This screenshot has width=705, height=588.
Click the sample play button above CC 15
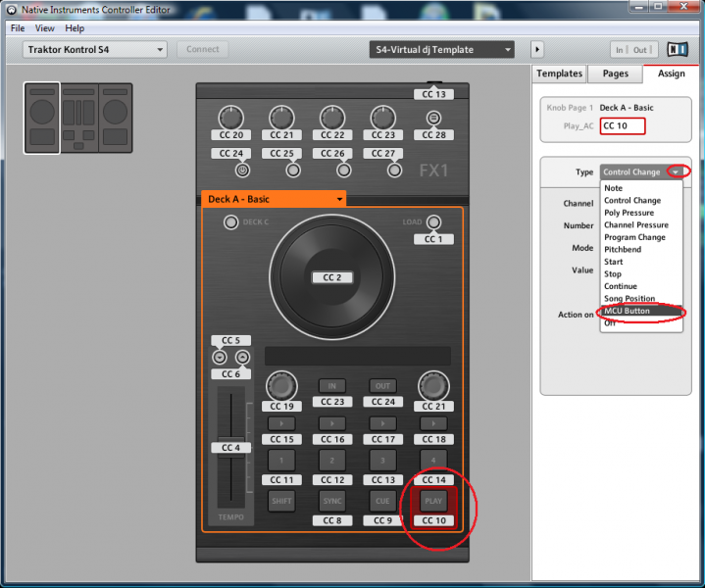281,423
